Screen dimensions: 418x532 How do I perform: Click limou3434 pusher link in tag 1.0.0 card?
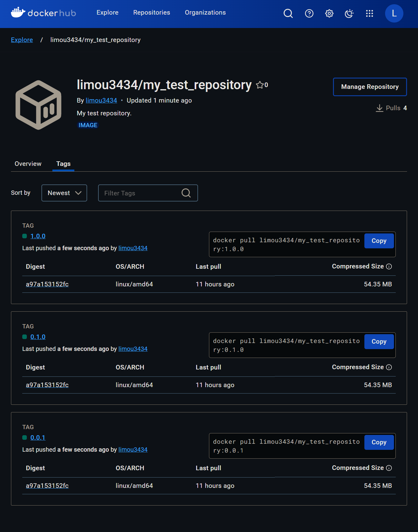point(133,248)
